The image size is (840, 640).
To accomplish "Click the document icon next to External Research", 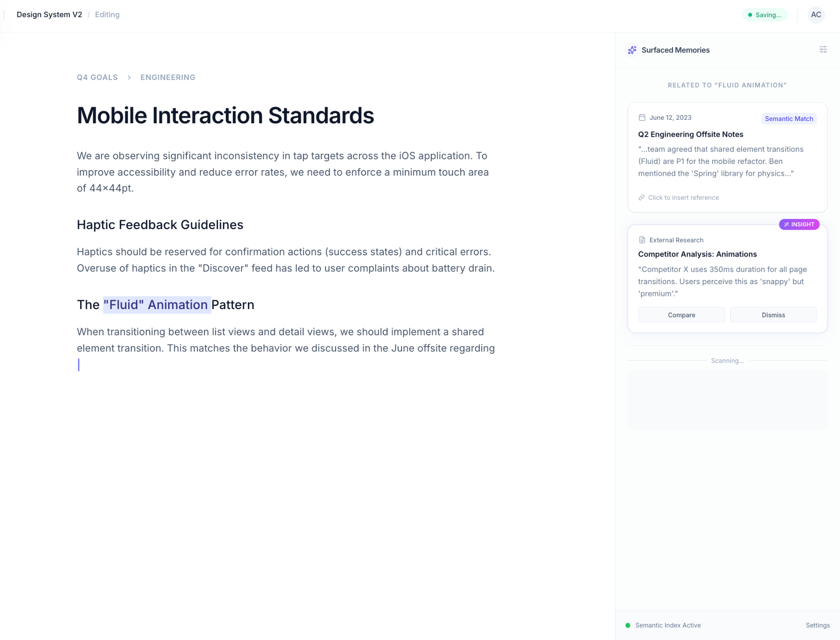I will [x=642, y=240].
